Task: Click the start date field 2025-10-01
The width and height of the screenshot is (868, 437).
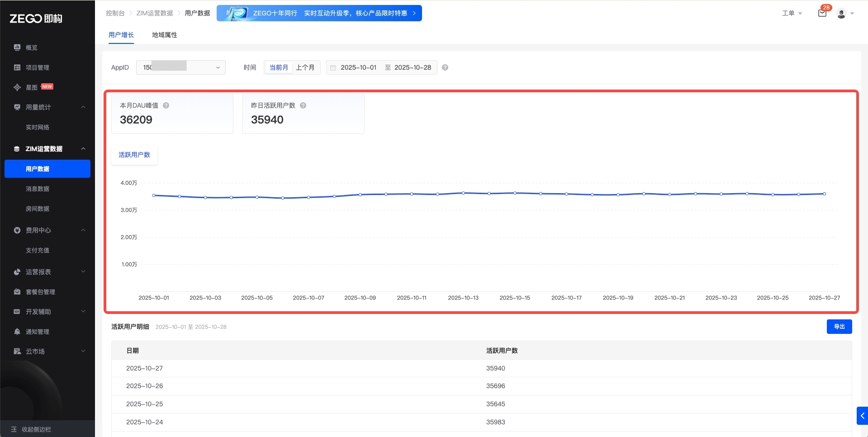Action: 358,67
